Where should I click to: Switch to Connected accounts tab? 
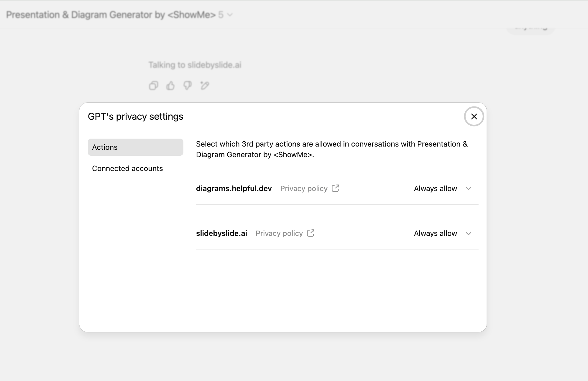[x=127, y=168]
